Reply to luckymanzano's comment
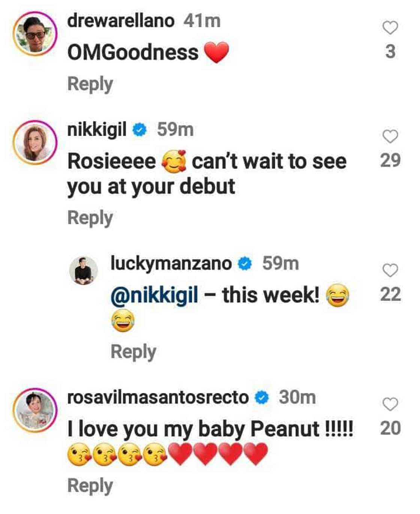This screenshot has height=514, width=420. (x=134, y=351)
